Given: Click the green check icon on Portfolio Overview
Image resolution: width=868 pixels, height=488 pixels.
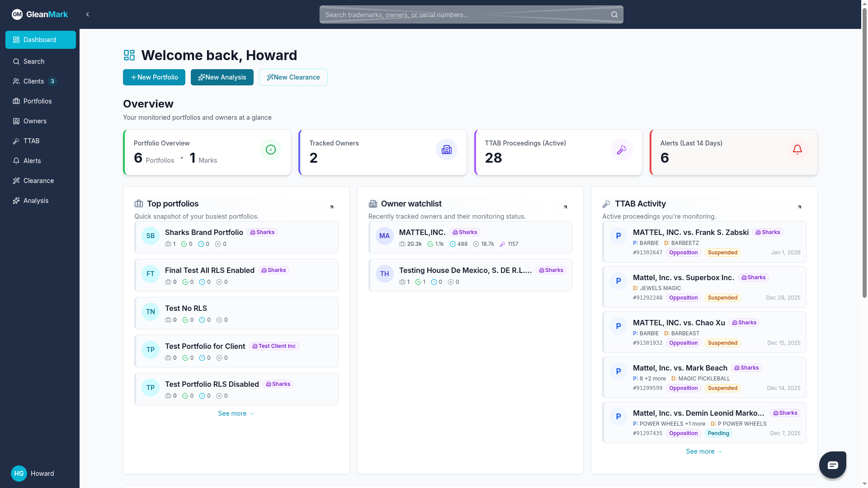Looking at the screenshot, I should click(x=270, y=149).
